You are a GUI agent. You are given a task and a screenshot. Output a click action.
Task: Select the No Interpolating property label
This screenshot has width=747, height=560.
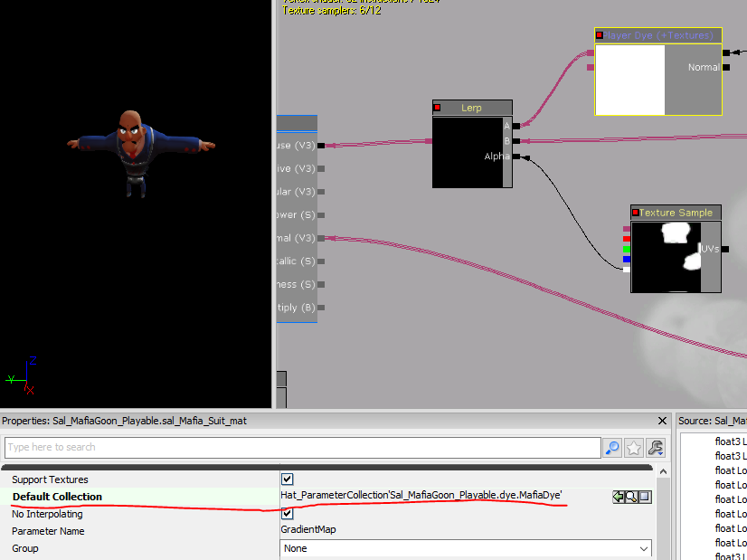[47, 514]
